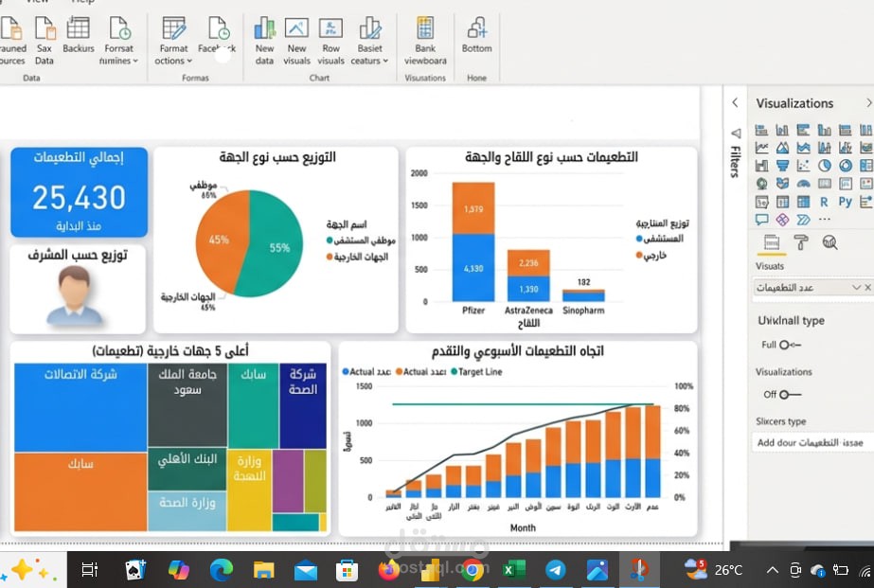Switch to the build fields tab
Screen dimensions: 874x588
tap(772, 242)
